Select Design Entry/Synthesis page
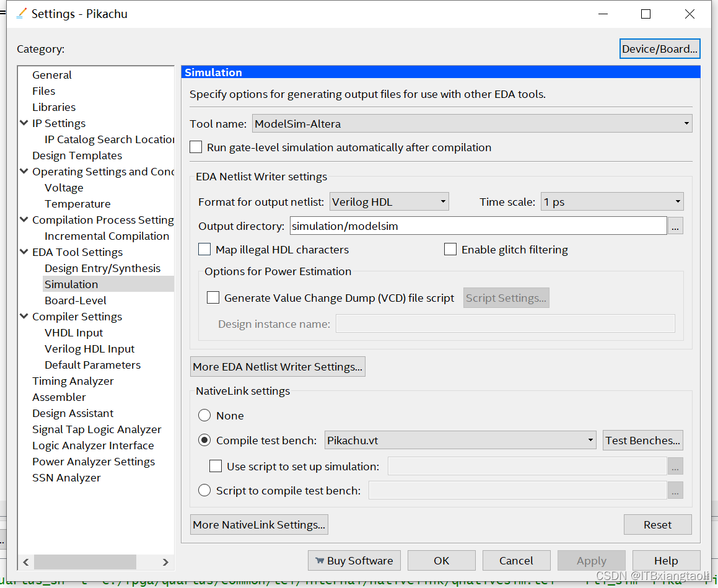This screenshot has height=588, width=718. click(x=103, y=268)
